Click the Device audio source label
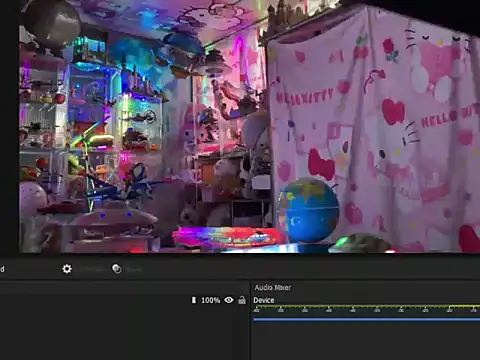Screen dimensions: 480x360 (x=264, y=300)
